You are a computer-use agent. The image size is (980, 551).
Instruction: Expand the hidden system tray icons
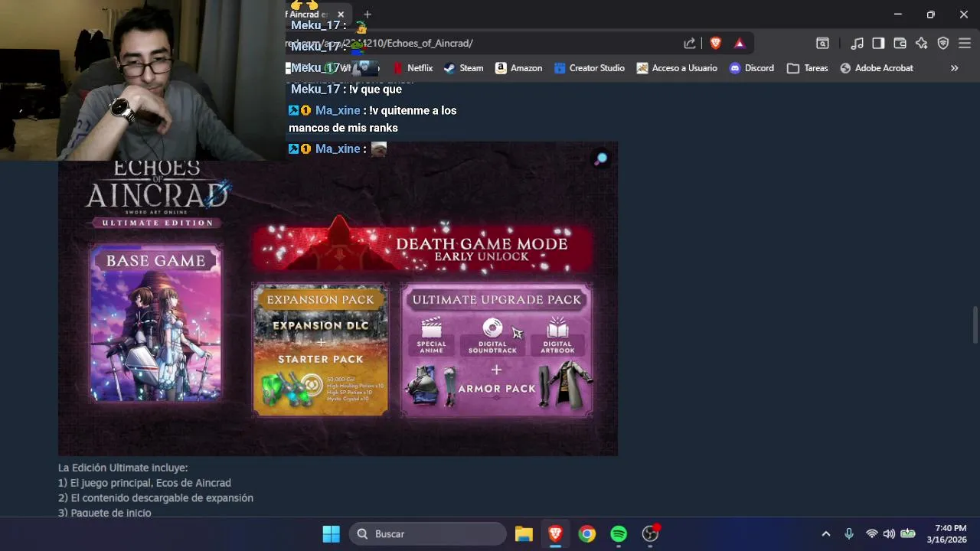(825, 534)
